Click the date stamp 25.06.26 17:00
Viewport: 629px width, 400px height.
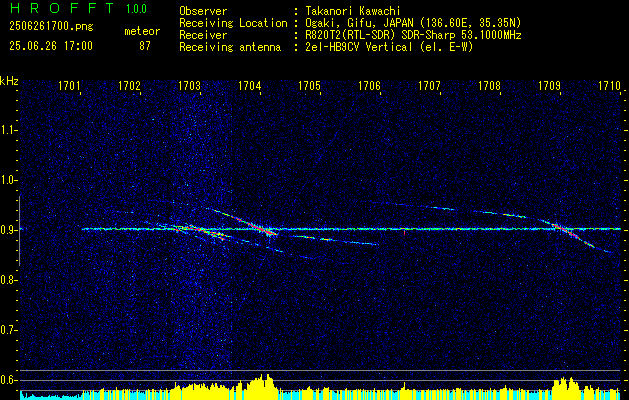[x=51, y=46]
